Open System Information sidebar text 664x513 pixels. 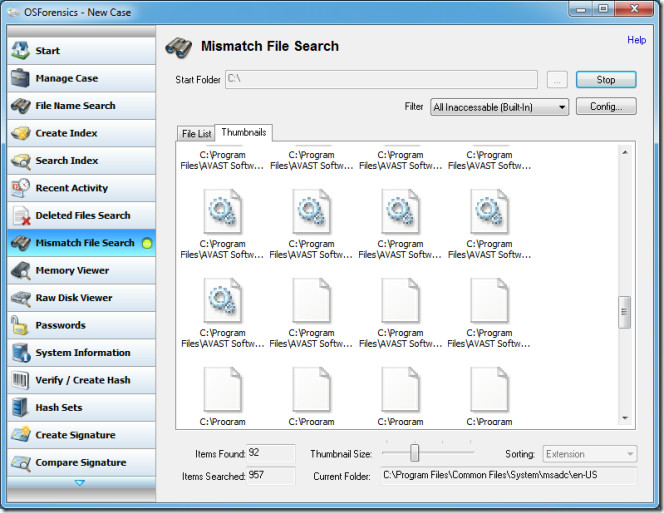coord(83,352)
